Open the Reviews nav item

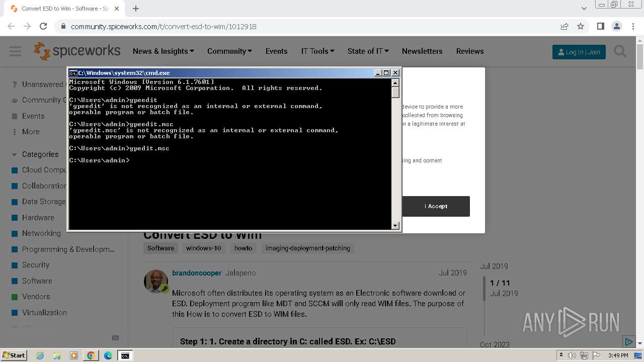470,51
